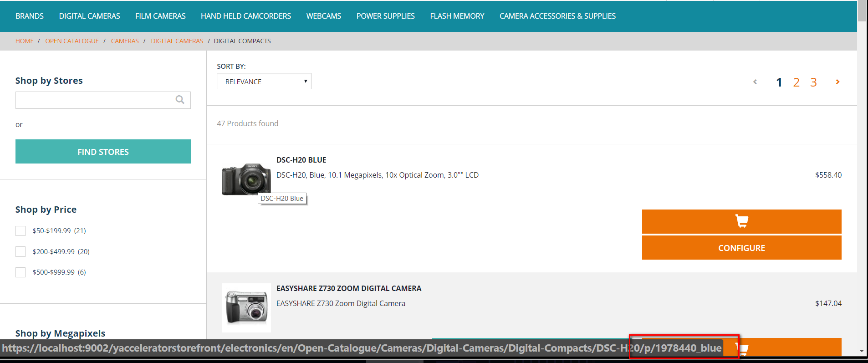Open the Film Cameras menu
The height and width of the screenshot is (363, 868).
click(160, 16)
